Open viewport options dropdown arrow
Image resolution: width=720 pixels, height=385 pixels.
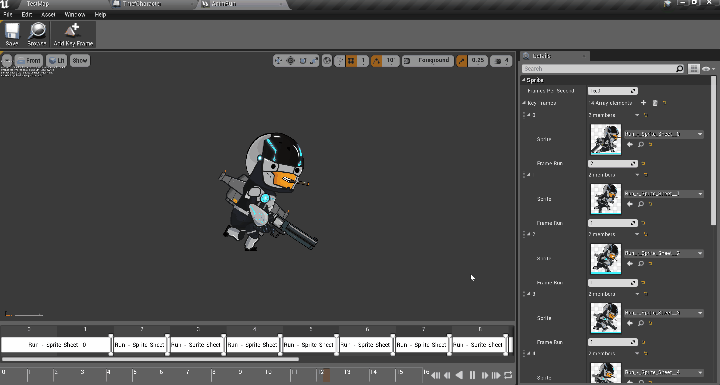tap(6, 61)
